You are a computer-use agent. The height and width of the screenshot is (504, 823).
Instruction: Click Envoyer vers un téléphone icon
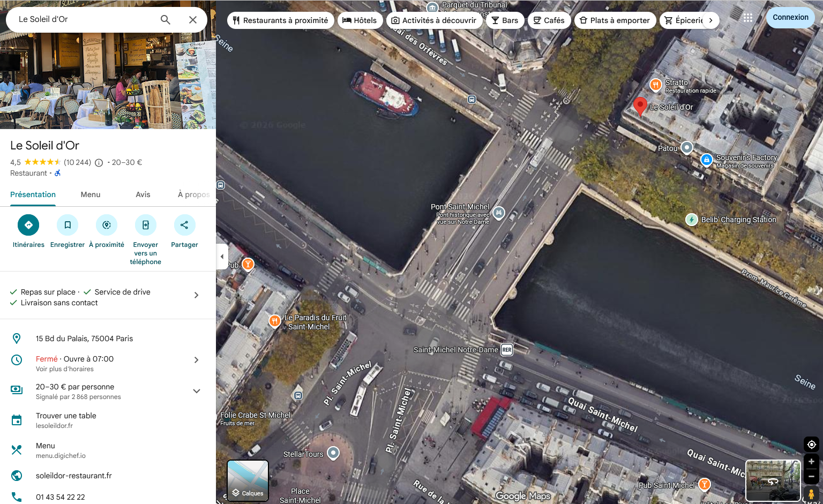[146, 225]
